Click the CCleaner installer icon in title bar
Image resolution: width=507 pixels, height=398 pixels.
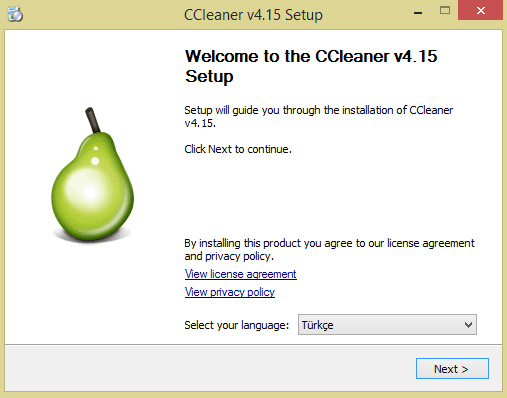(15, 14)
